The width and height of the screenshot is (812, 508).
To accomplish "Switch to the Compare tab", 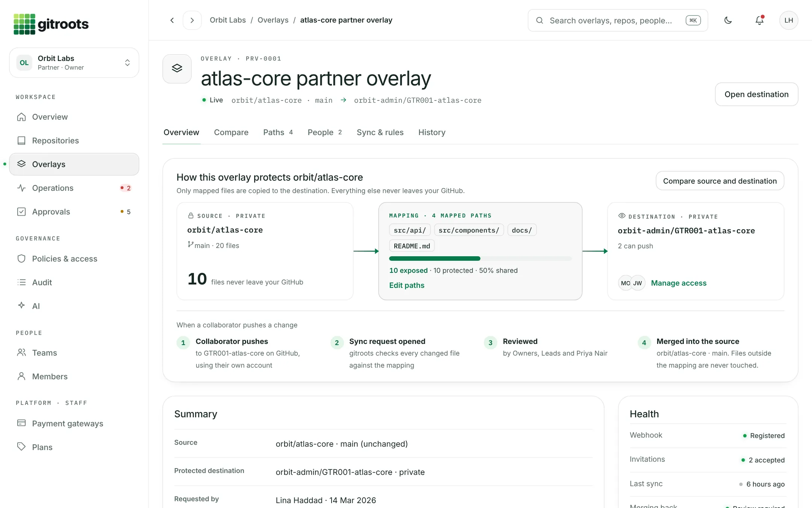I will pos(231,132).
